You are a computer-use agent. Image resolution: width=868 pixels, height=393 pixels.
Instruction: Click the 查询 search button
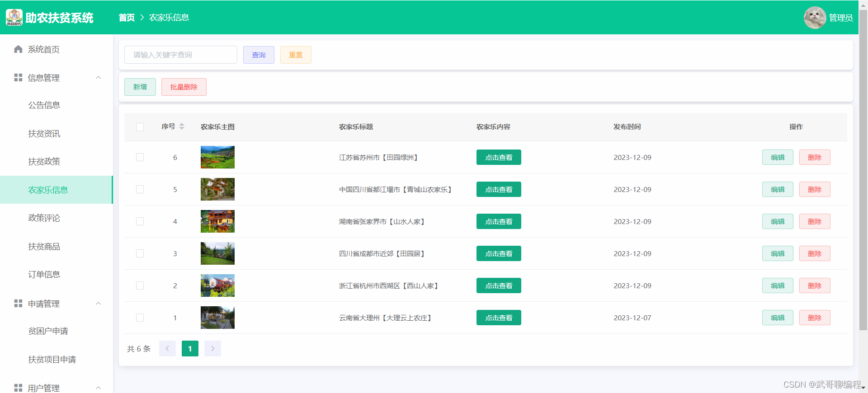pos(259,55)
